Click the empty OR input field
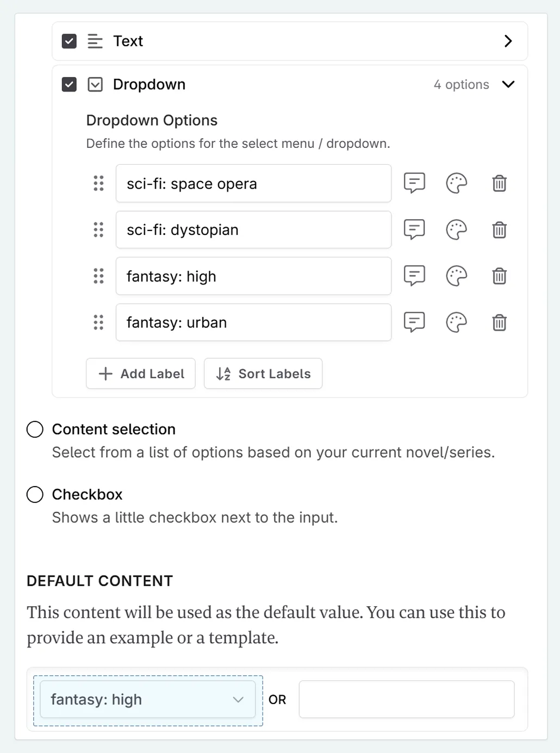Viewport: 560px width, 753px height. (x=406, y=699)
